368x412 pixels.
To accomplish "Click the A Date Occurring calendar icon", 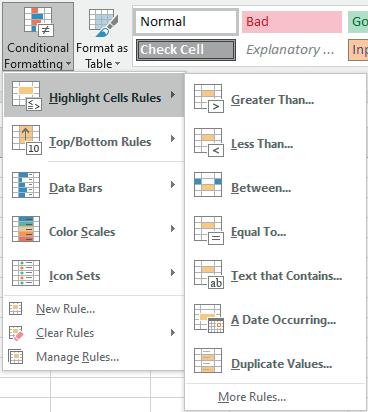I will click(209, 318).
